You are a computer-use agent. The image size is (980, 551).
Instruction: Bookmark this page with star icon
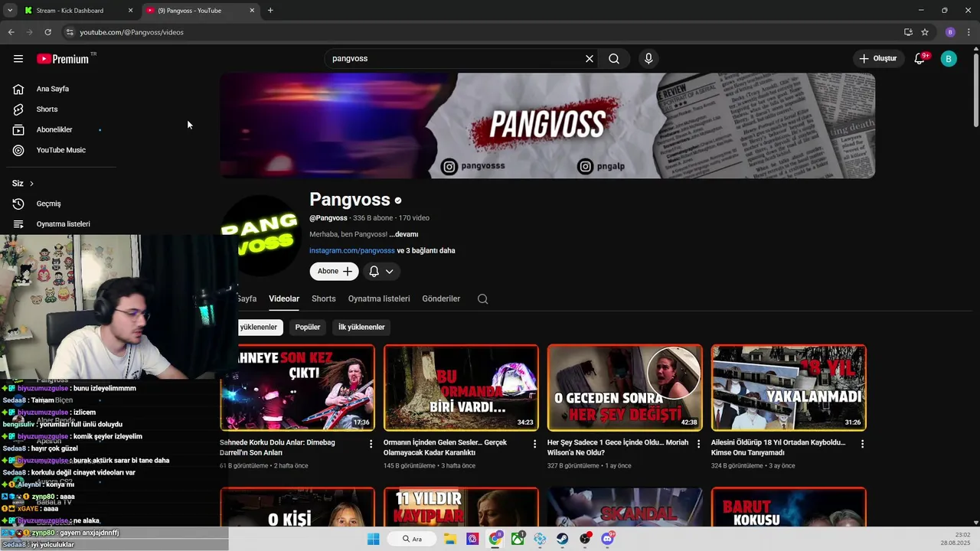coord(925,32)
